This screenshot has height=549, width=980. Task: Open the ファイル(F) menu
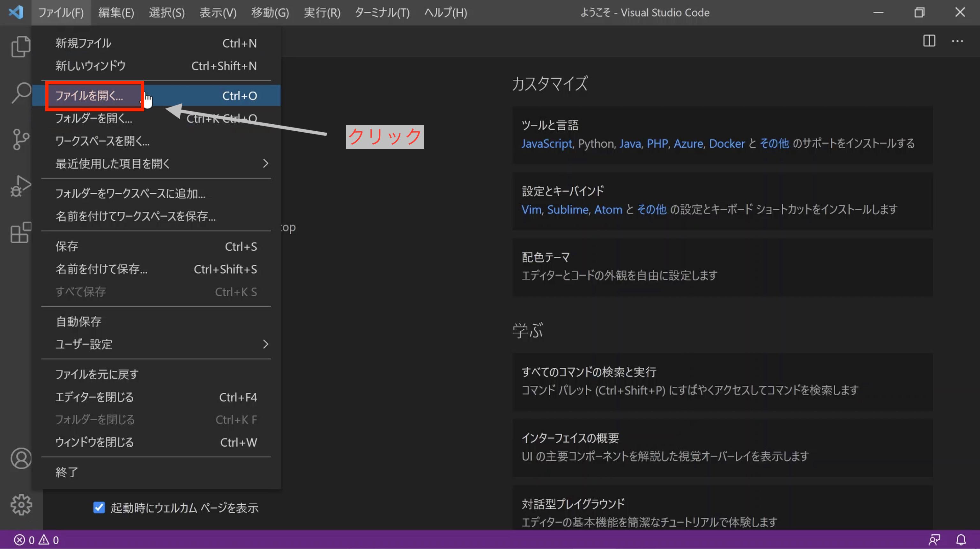(x=61, y=12)
